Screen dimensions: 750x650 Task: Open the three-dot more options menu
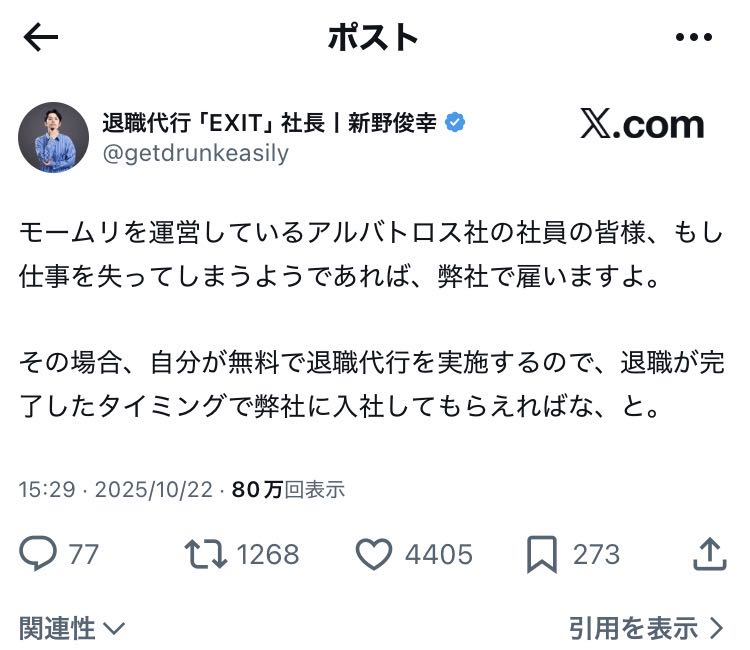click(693, 38)
